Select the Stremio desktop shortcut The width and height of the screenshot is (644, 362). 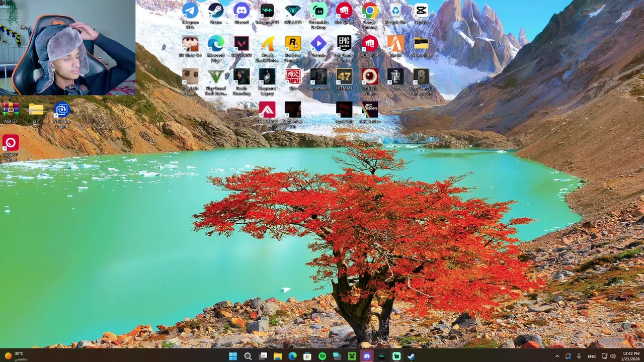pos(318,46)
